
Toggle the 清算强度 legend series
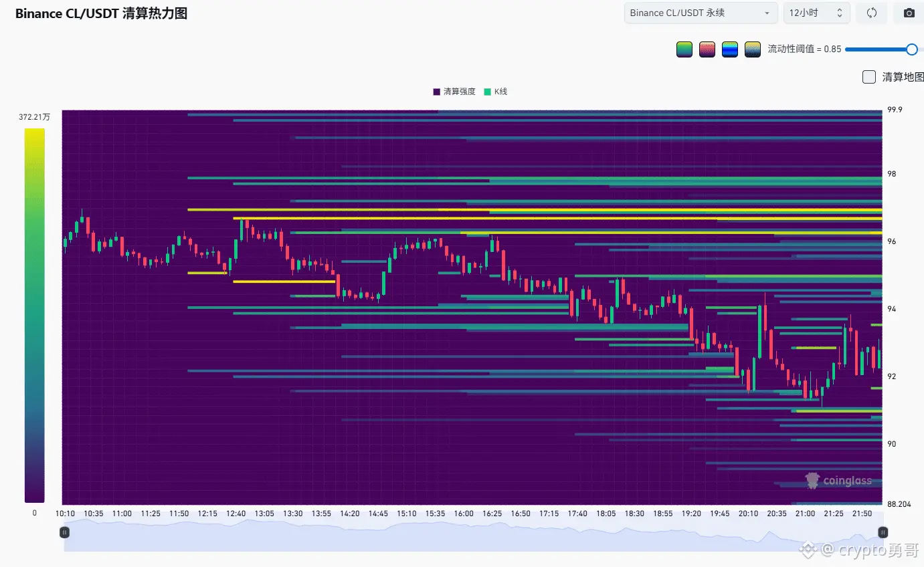[454, 92]
